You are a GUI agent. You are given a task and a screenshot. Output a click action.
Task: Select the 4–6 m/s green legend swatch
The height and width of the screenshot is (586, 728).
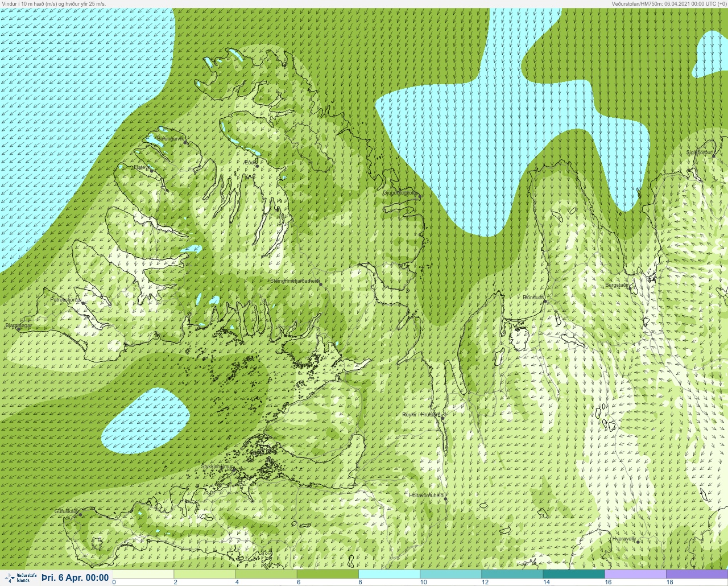[266, 574]
